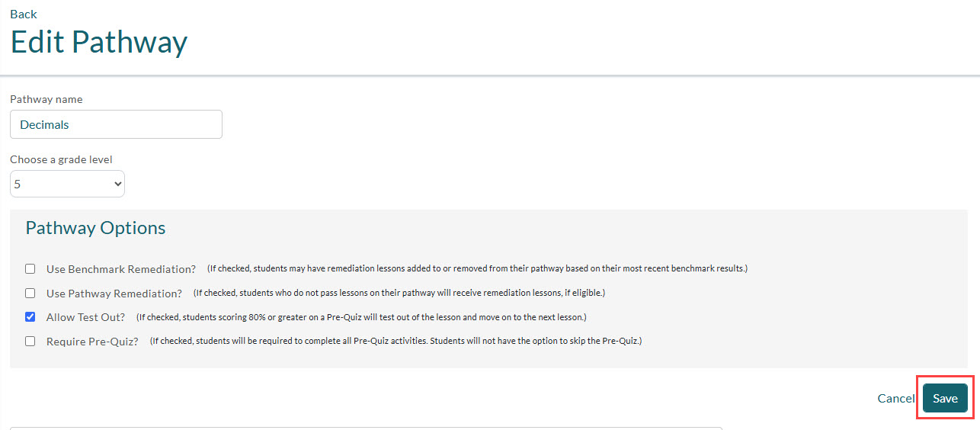Image resolution: width=980 pixels, height=430 pixels.
Task: Click the "Use Benchmark Remediation?" label text
Action: pos(121,269)
